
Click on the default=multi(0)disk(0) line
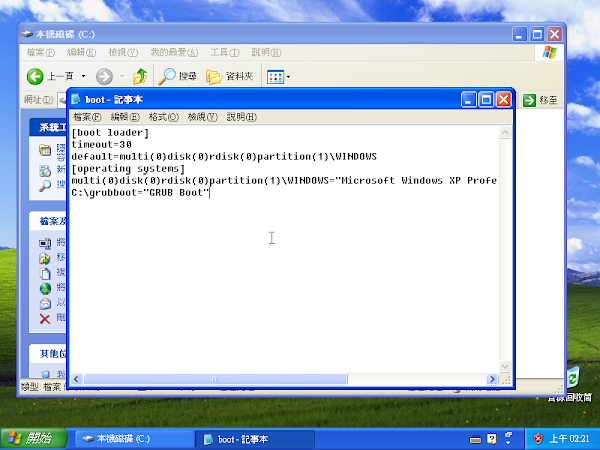tap(224, 157)
